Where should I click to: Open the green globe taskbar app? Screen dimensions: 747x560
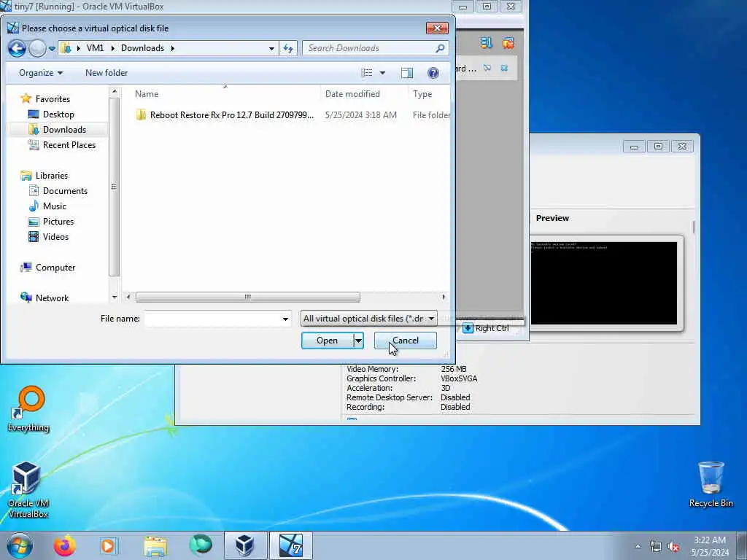pyautogui.click(x=201, y=545)
